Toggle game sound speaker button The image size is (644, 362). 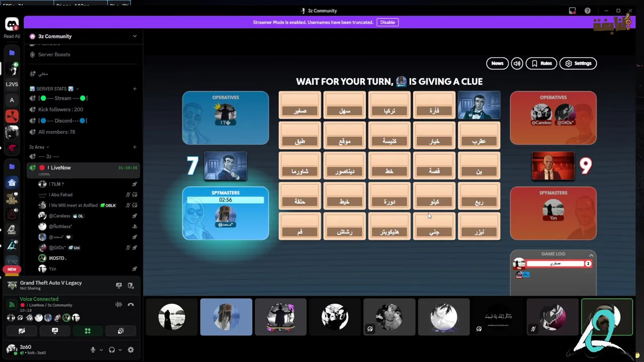(517, 63)
